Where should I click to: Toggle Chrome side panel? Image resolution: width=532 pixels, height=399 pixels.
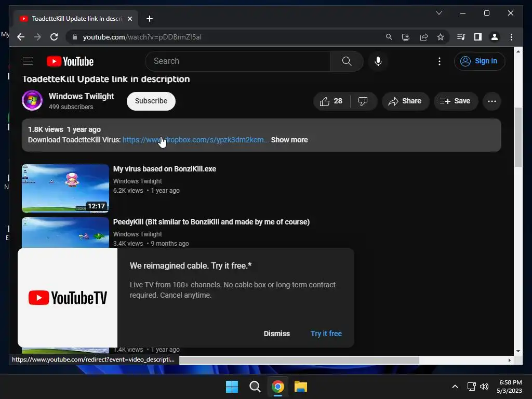[478, 37]
